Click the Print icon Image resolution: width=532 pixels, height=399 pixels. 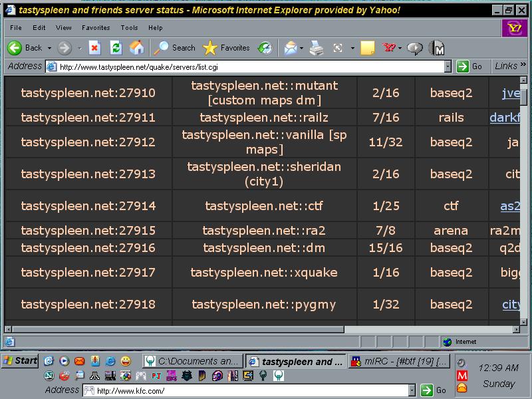[x=317, y=48]
